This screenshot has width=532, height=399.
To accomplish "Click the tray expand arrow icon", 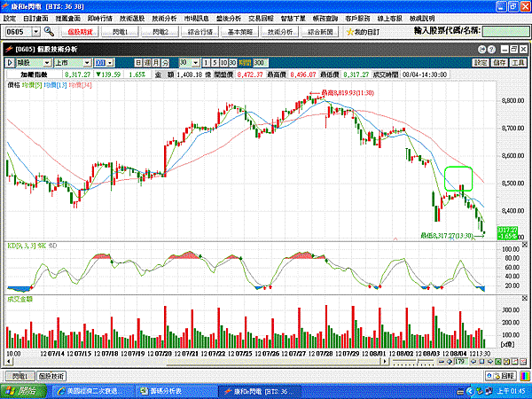I will pyautogui.click(x=470, y=392).
